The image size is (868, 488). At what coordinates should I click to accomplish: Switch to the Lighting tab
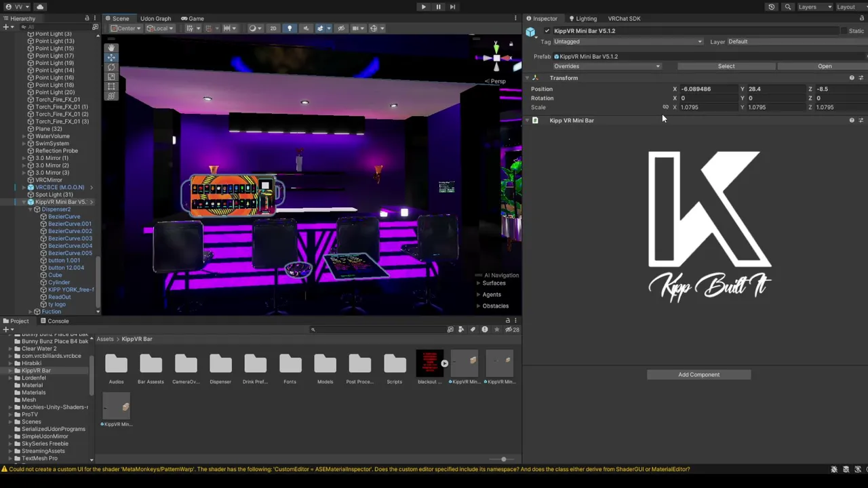click(x=582, y=18)
